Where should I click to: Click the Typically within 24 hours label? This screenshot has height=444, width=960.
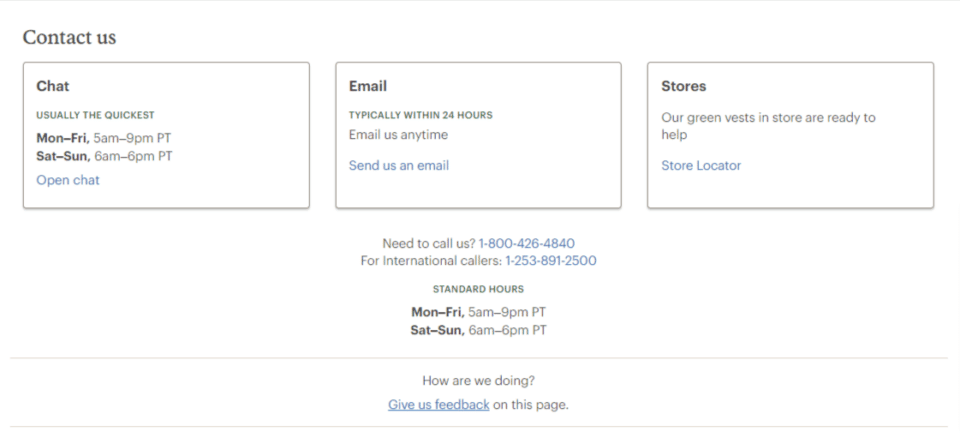421,115
